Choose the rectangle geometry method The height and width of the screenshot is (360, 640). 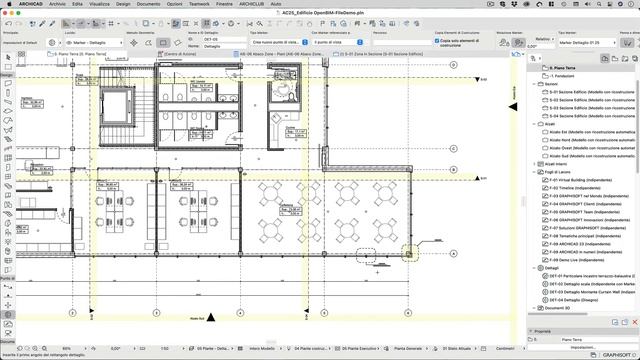tap(163, 42)
